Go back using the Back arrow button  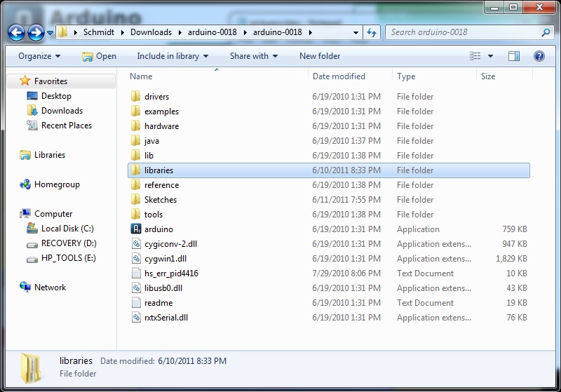pyautogui.click(x=16, y=32)
